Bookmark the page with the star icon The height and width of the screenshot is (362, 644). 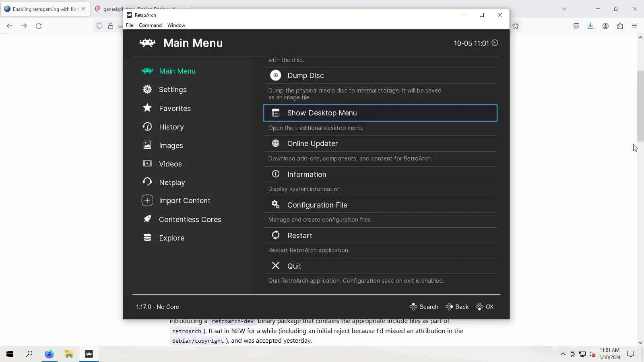point(516,26)
